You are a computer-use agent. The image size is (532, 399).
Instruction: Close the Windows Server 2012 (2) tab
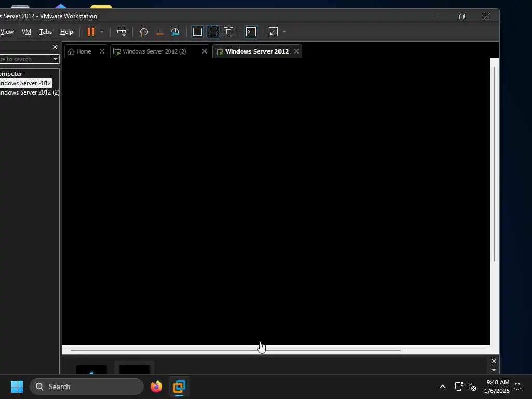click(x=204, y=51)
